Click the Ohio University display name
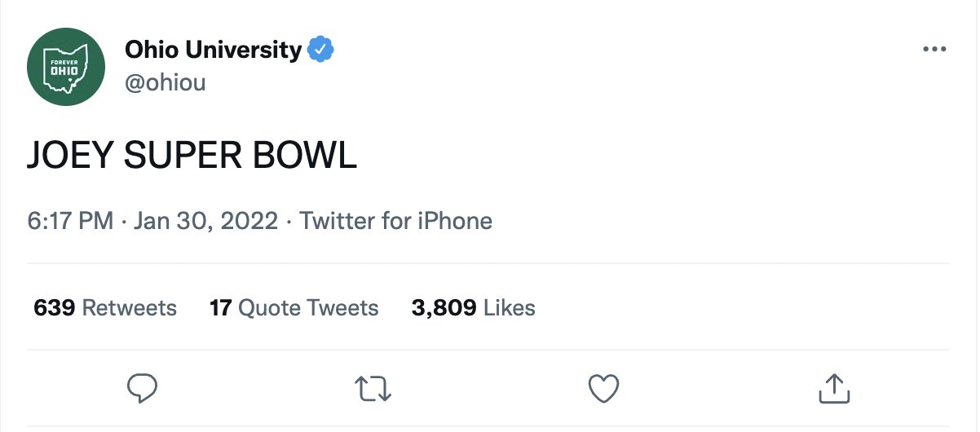 click(x=213, y=50)
